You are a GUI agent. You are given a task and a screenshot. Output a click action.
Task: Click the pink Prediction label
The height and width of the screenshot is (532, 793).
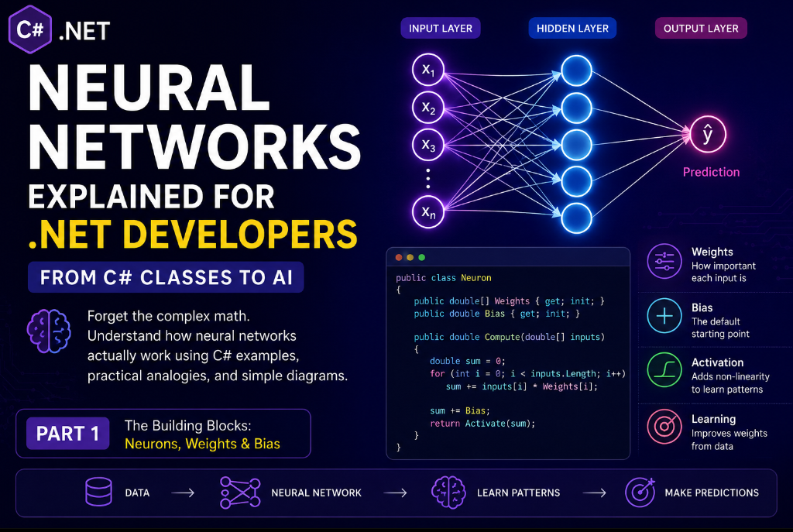[711, 172]
